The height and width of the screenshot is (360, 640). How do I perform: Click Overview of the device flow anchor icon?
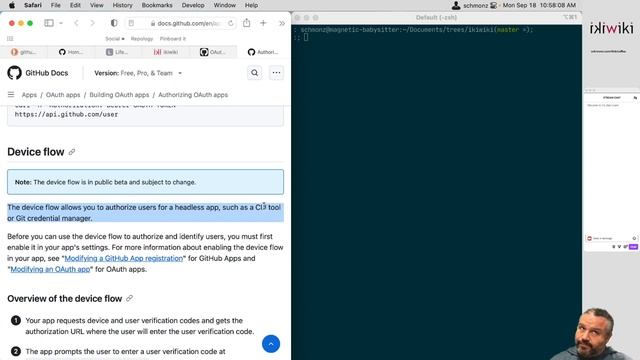[129, 298]
